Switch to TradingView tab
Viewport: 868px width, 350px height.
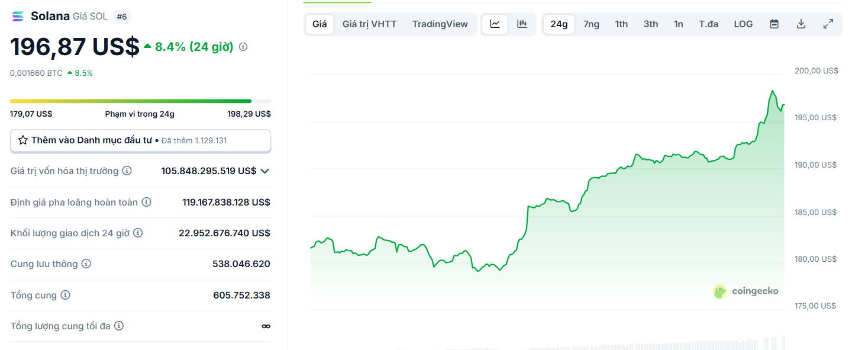coord(440,24)
